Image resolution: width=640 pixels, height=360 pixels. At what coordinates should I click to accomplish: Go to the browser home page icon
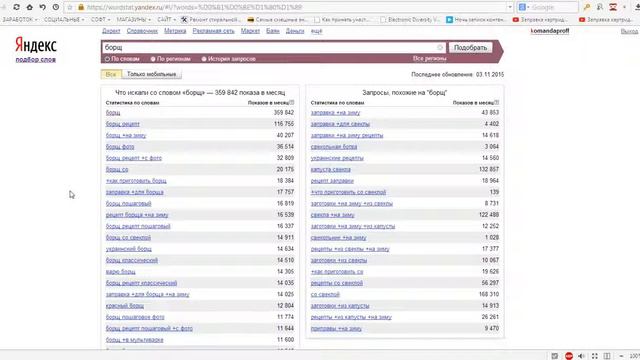pos(29,7)
